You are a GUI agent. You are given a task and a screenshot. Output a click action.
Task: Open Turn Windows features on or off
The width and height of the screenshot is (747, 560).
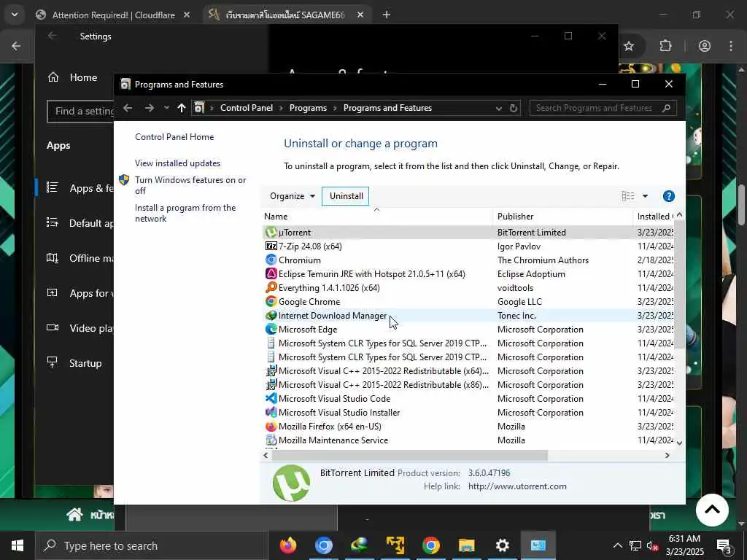pyautogui.click(x=190, y=185)
